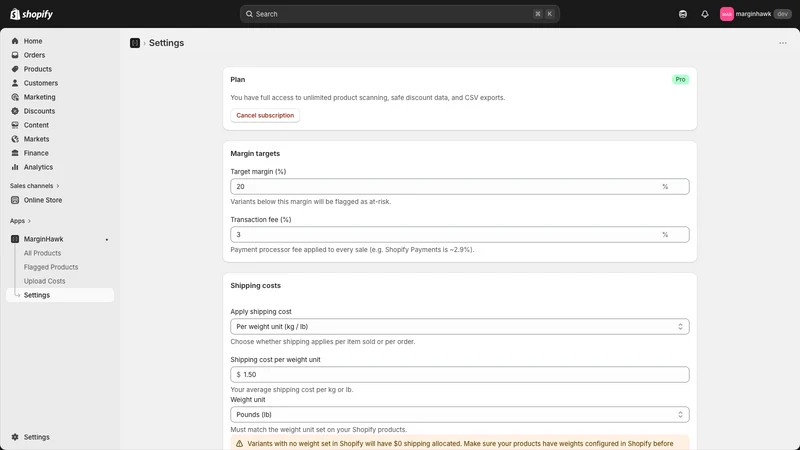Click the Pro plan badge

pos(680,80)
